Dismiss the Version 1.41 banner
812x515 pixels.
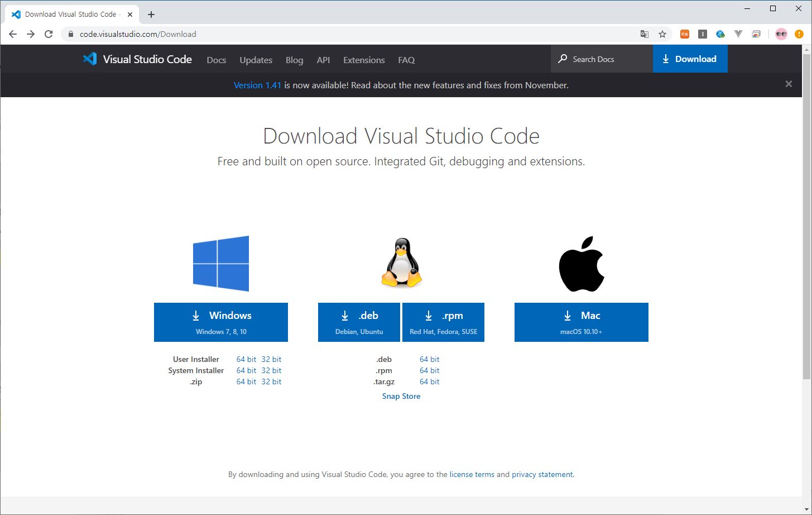789,84
